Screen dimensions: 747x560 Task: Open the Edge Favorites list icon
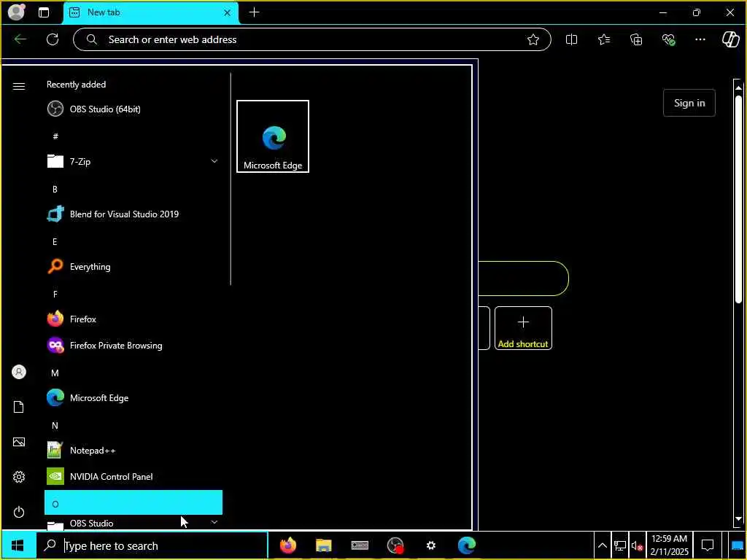pos(604,39)
